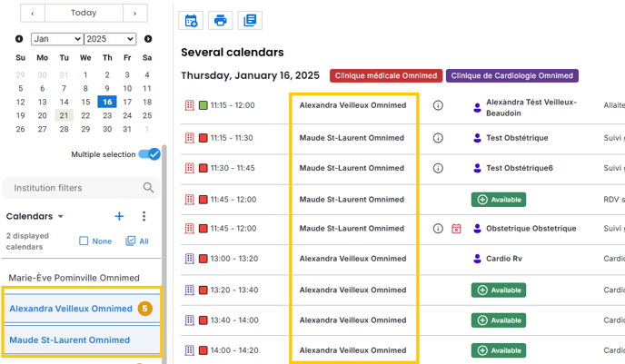Click green status square on 11:15 - 12:00 row
Screen dimensions: 625x364
point(203,105)
